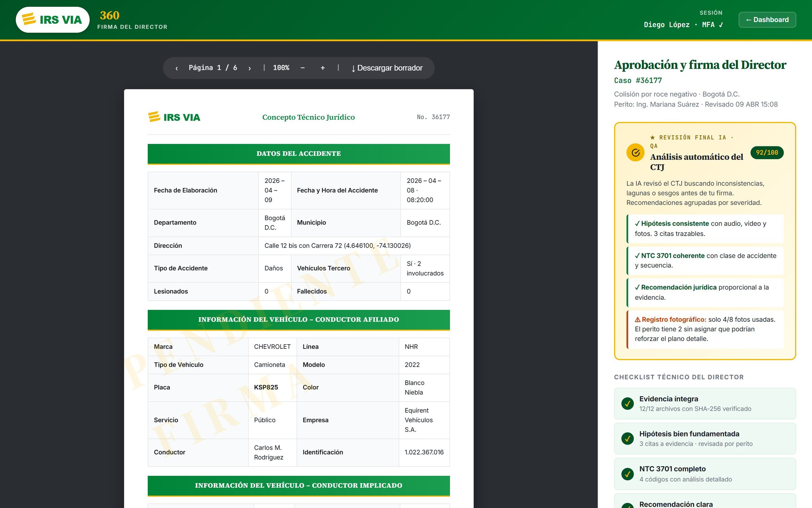Click document number No. 36177
The image size is (812, 508).
[433, 117]
